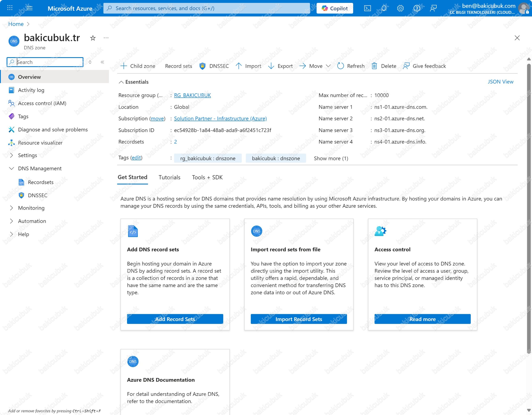This screenshot has height=415, width=532.
Task: Open DNSSEC from the command toolbar
Action: [214, 66]
